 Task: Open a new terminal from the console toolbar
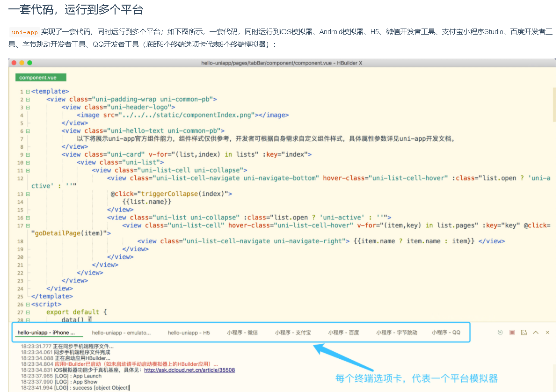524,332
